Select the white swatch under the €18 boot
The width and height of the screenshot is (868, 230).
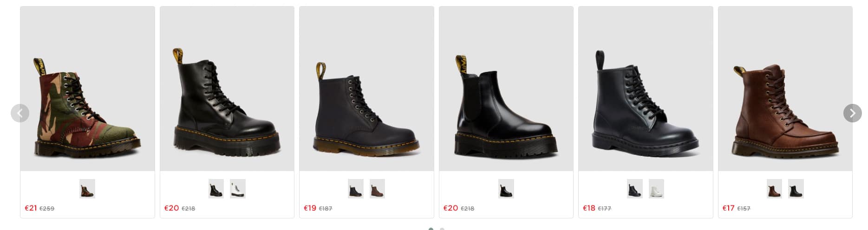coord(656,189)
